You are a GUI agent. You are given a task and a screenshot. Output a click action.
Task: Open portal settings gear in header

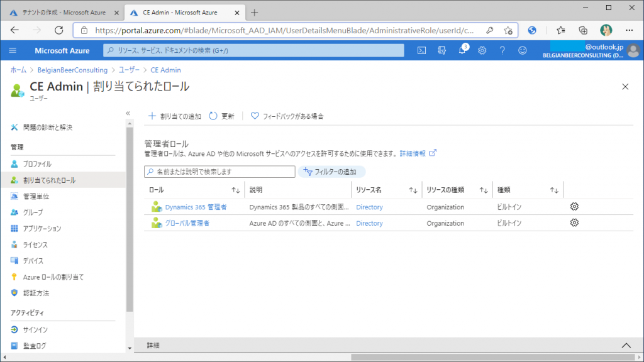point(482,50)
